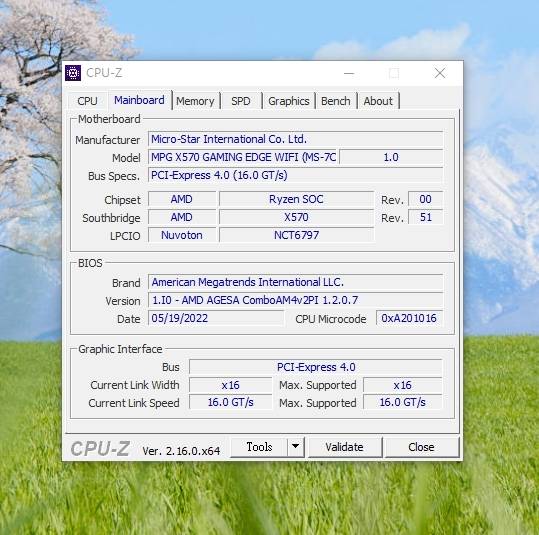Go to the Bench tab
Screen dimensions: 539x535
click(336, 101)
